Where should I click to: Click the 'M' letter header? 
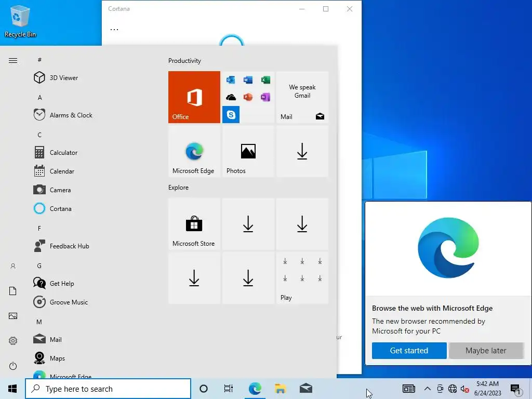click(39, 322)
